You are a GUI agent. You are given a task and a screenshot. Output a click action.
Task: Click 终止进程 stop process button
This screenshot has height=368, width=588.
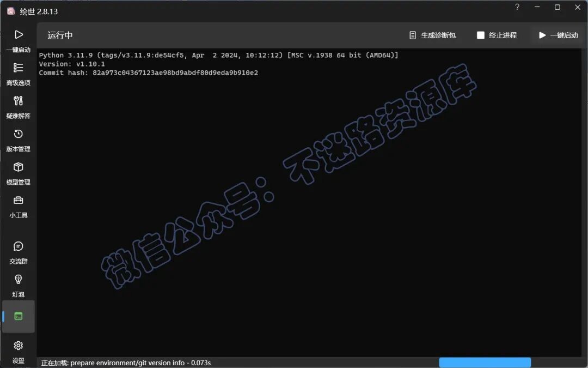tap(497, 35)
